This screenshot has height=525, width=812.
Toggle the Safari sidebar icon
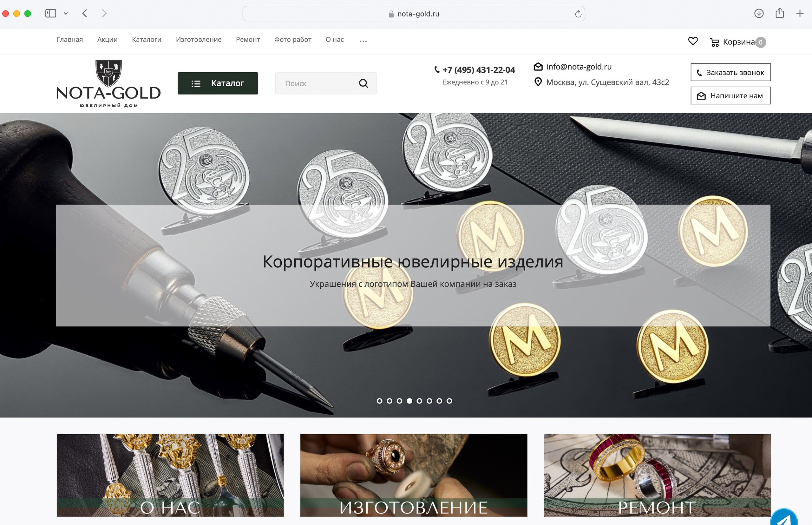coord(50,13)
